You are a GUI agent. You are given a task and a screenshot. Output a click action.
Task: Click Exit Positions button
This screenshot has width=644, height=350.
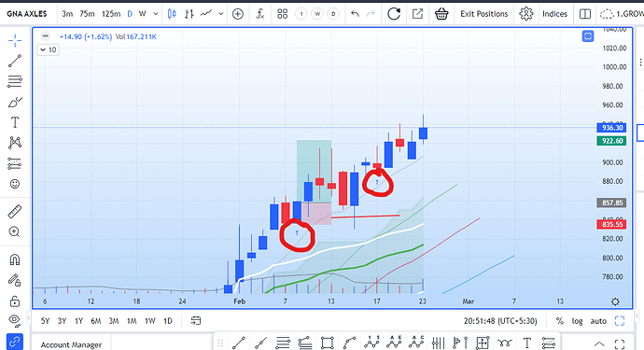(483, 14)
